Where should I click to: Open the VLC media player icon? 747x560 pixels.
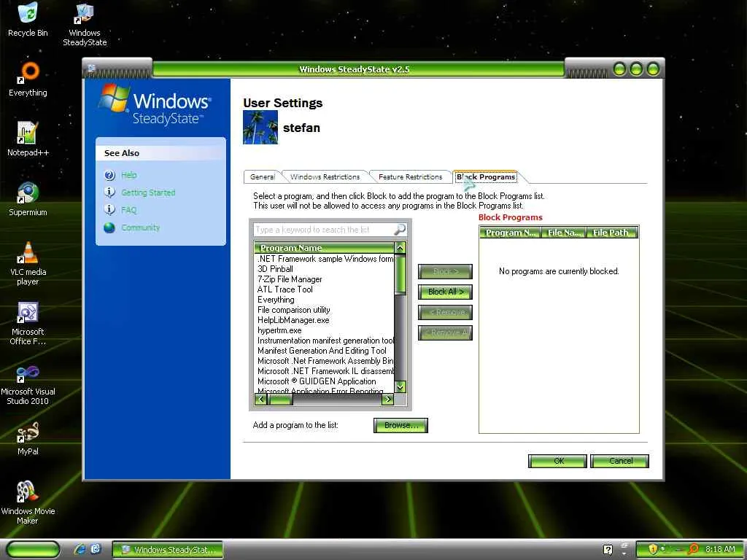(x=28, y=263)
